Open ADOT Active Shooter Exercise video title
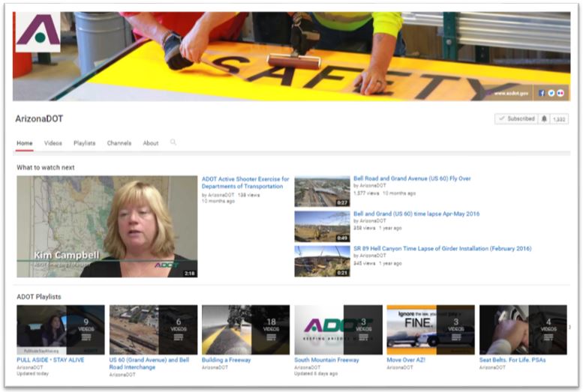This screenshot has width=583, height=392. tap(245, 183)
